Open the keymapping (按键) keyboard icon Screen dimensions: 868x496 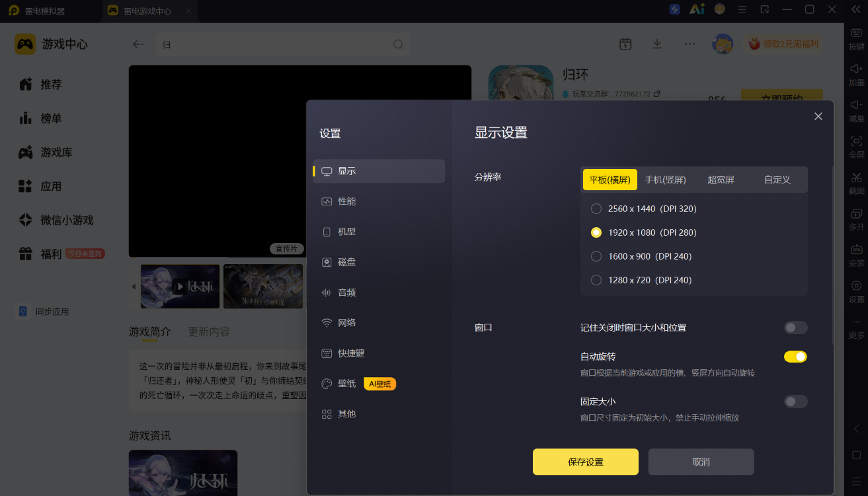pyautogui.click(x=856, y=33)
